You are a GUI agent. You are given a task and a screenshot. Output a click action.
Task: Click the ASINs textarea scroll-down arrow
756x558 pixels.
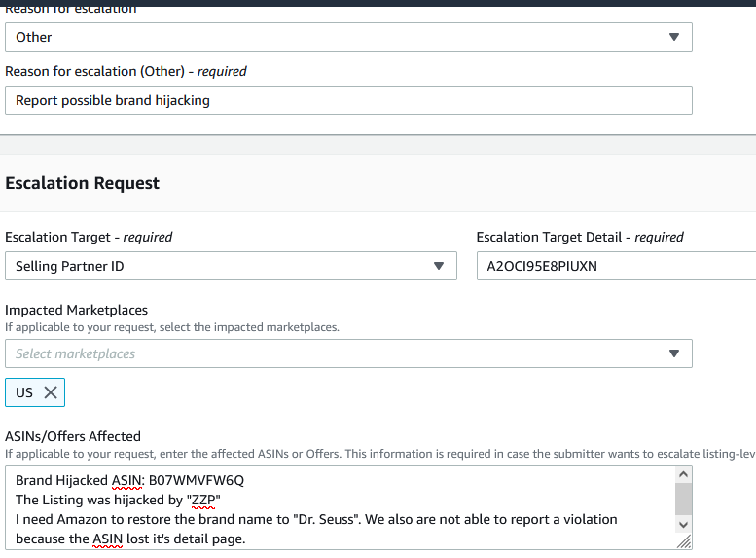[684, 526]
